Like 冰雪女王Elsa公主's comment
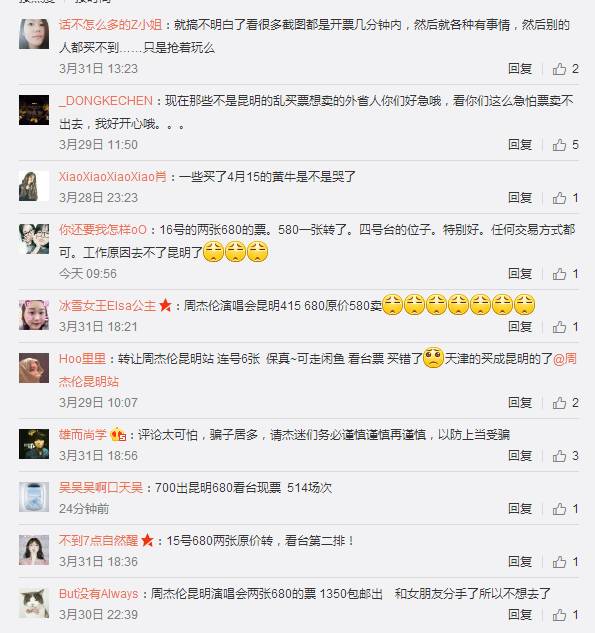The width and height of the screenshot is (595, 633). (565, 327)
